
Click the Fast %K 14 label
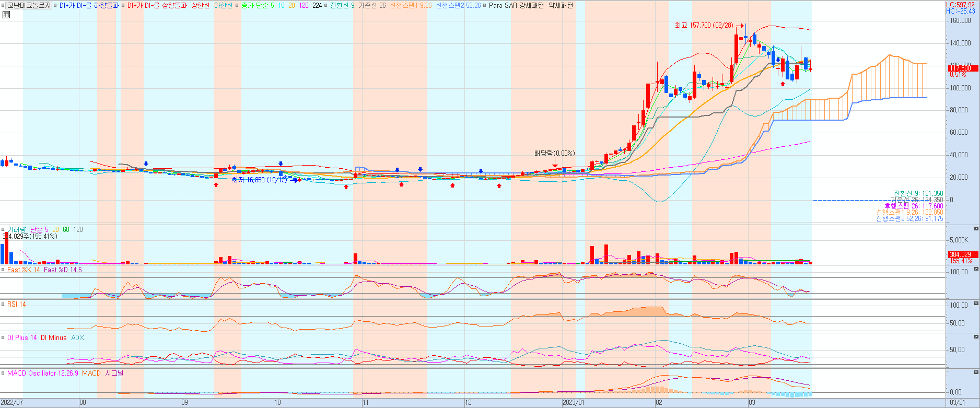click(x=24, y=270)
